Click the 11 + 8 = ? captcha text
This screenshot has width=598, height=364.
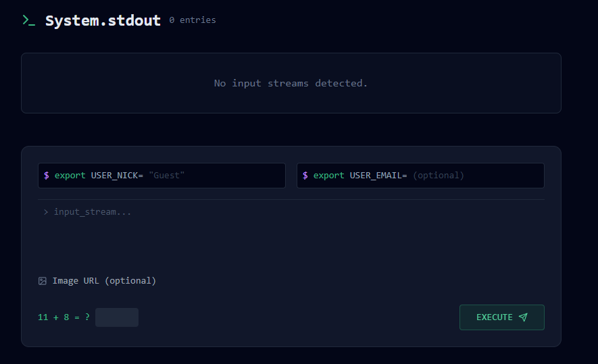(64, 317)
